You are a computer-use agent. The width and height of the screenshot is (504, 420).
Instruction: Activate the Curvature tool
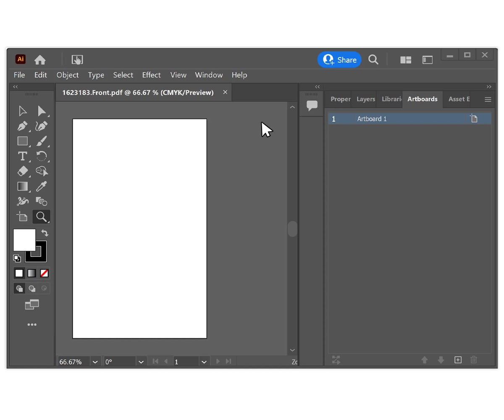(42, 126)
